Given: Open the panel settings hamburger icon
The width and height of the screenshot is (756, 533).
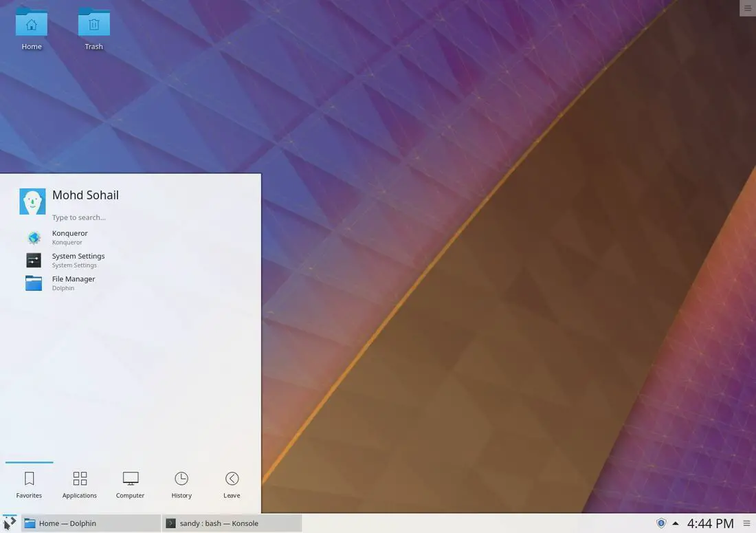Looking at the screenshot, I should coord(746,523).
